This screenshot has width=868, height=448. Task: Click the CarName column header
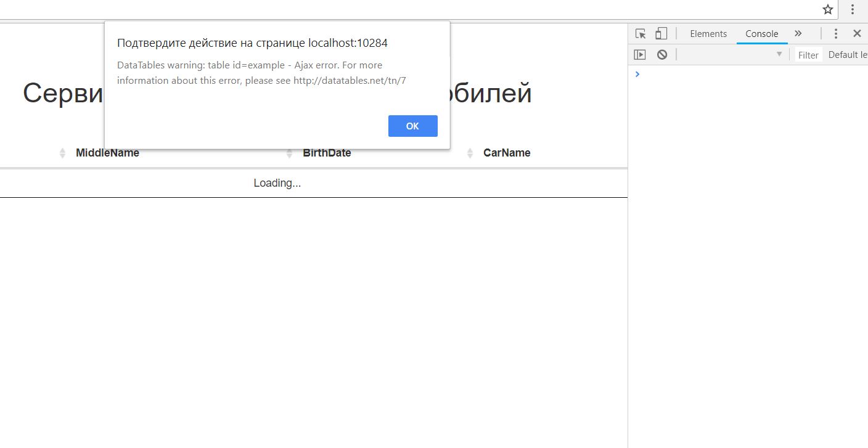(507, 153)
